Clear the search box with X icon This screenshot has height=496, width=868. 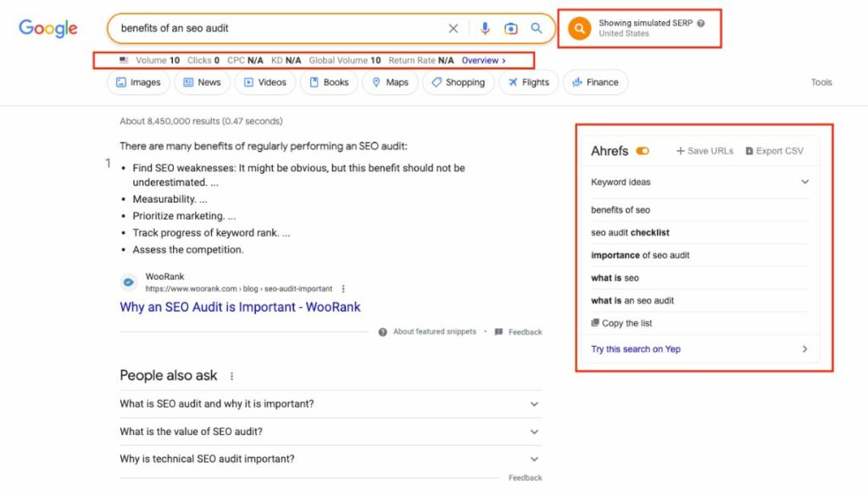(x=453, y=29)
